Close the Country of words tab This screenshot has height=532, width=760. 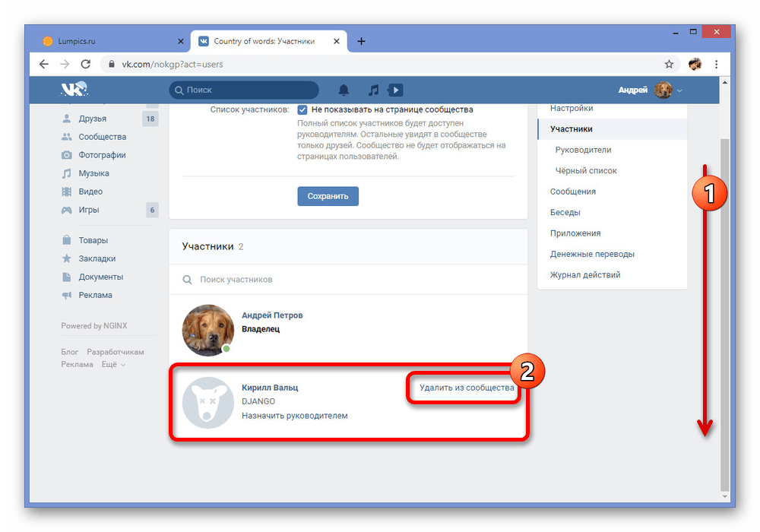click(337, 41)
